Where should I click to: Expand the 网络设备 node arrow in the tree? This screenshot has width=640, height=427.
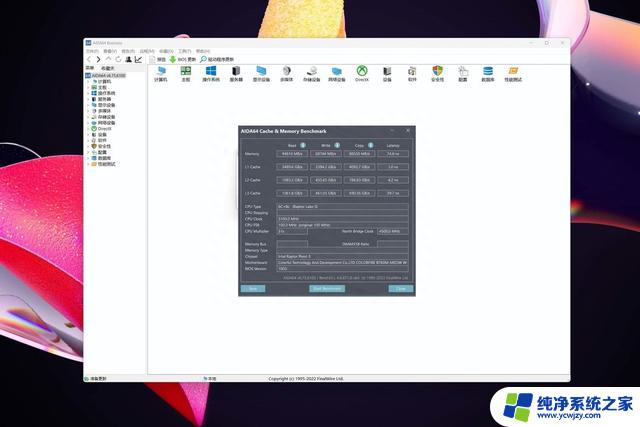pos(88,123)
